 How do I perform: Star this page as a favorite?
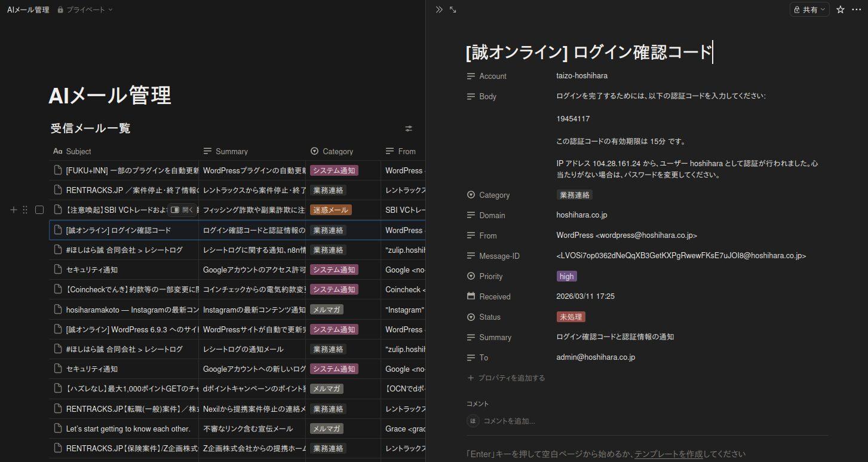841,10
